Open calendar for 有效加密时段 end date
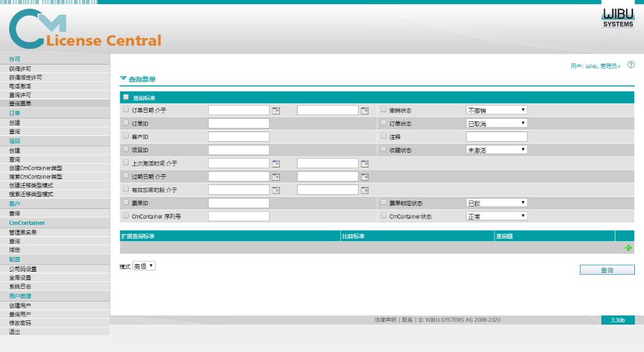 coord(365,191)
